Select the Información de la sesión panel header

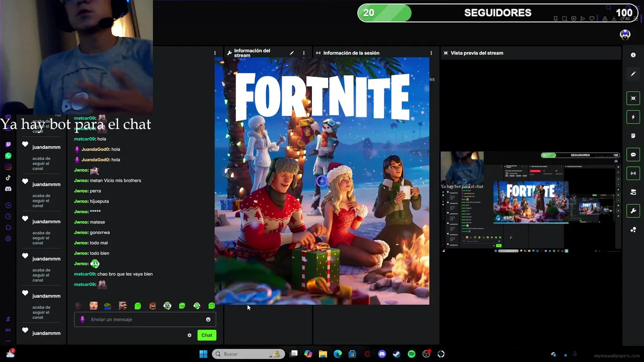(x=351, y=53)
